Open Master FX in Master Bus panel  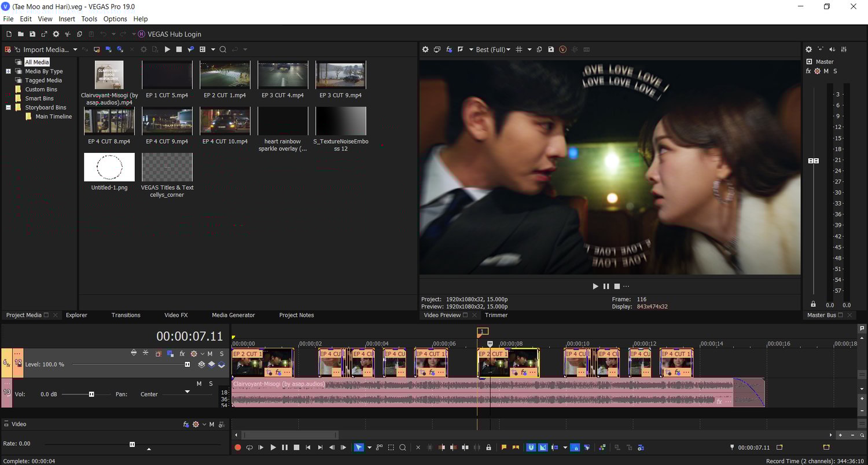click(808, 71)
